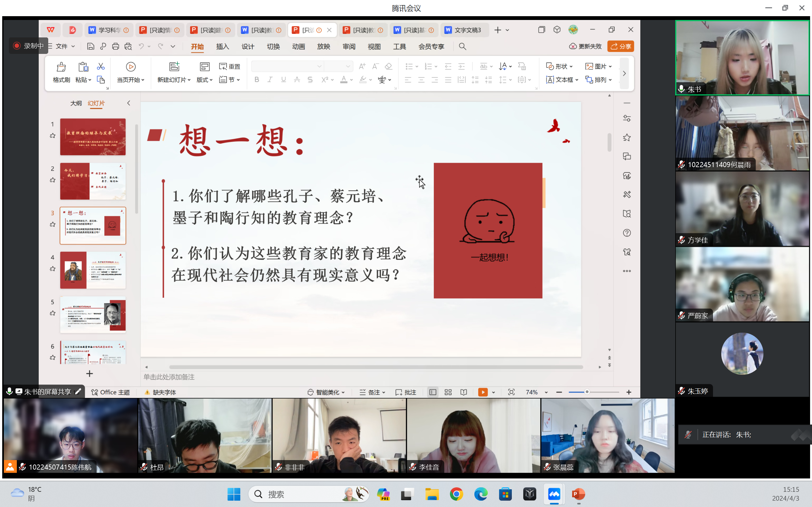This screenshot has width=812, height=507.
Task: Click the zoom out minus button
Action: tap(559, 392)
